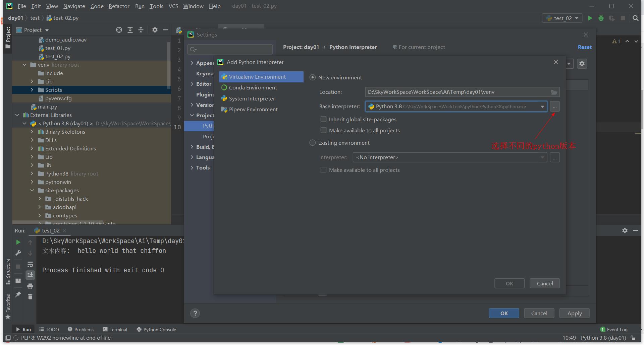Open the Location folder browse icon
This screenshot has width=644, height=345.
click(554, 92)
